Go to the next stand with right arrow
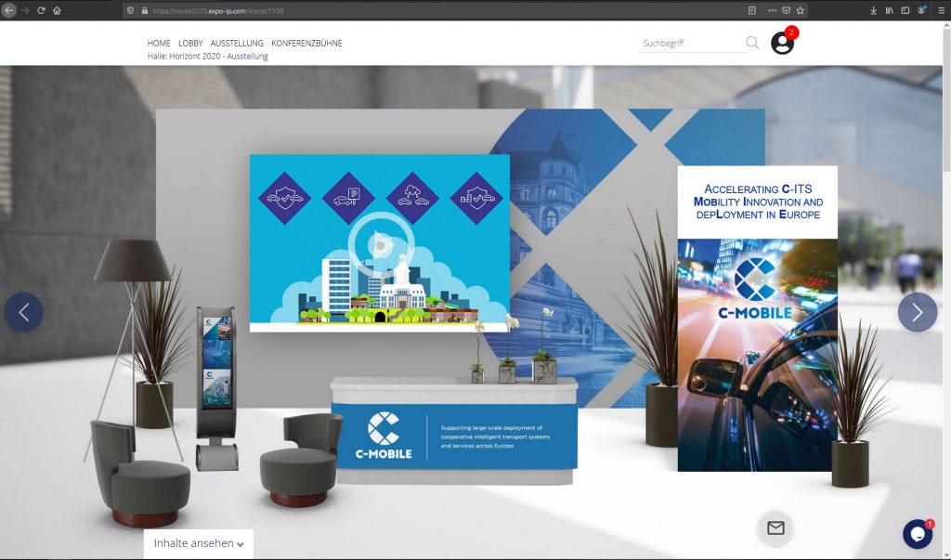The width and height of the screenshot is (951, 560). tap(918, 312)
